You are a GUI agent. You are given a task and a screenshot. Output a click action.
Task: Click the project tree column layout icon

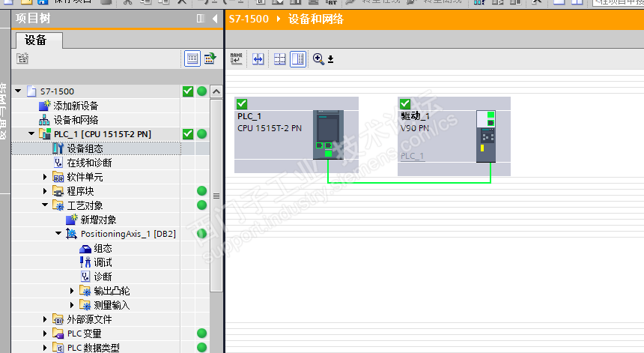(x=201, y=19)
